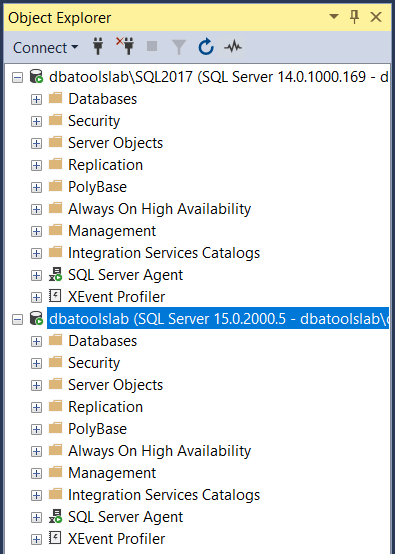Click Server Objects folder icon under 15.0.2000.5 server
The image size is (395, 554).
(x=55, y=384)
